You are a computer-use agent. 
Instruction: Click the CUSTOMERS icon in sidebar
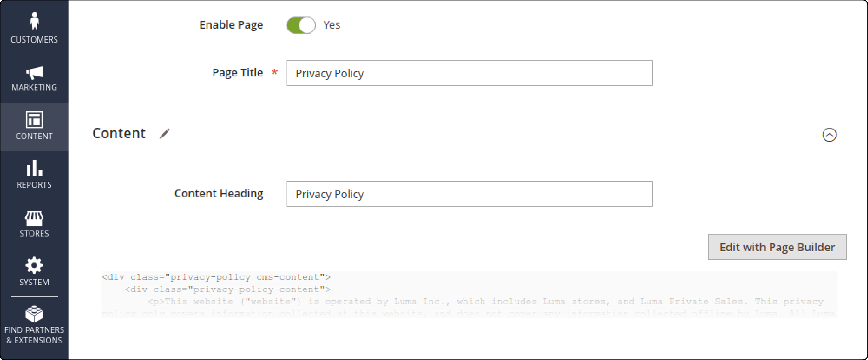(34, 25)
